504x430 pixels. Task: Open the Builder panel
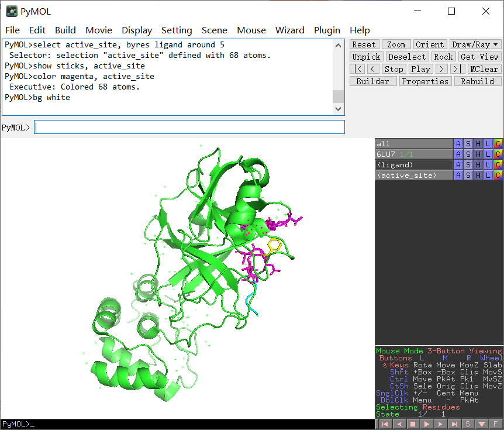point(373,81)
